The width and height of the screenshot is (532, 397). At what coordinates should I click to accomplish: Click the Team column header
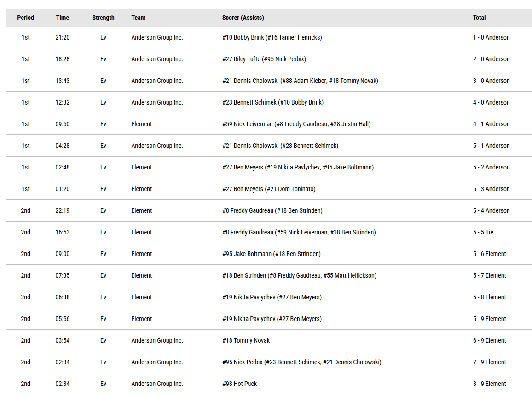[138, 18]
